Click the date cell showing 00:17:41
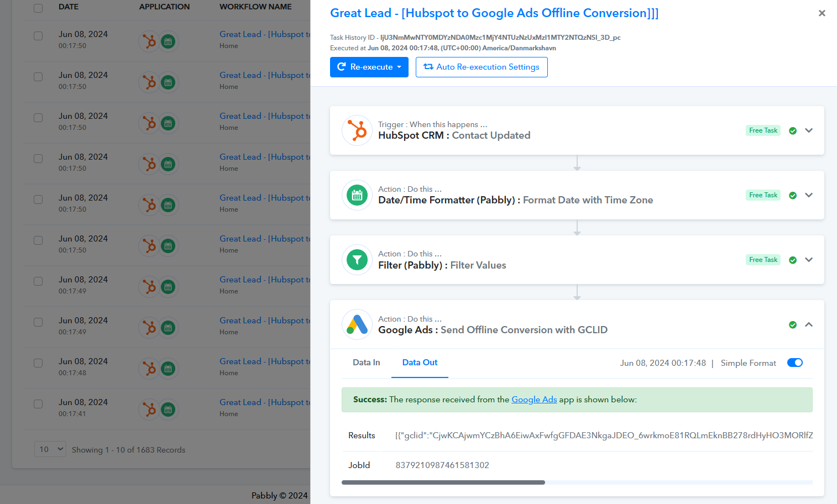The width and height of the screenshot is (837, 504). [x=83, y=407]
